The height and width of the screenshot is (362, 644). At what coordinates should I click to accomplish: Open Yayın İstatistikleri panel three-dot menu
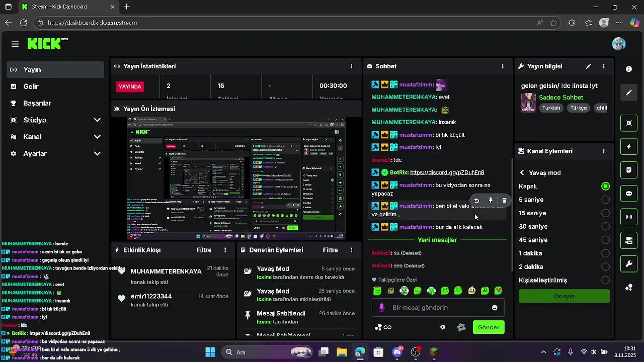351,66
